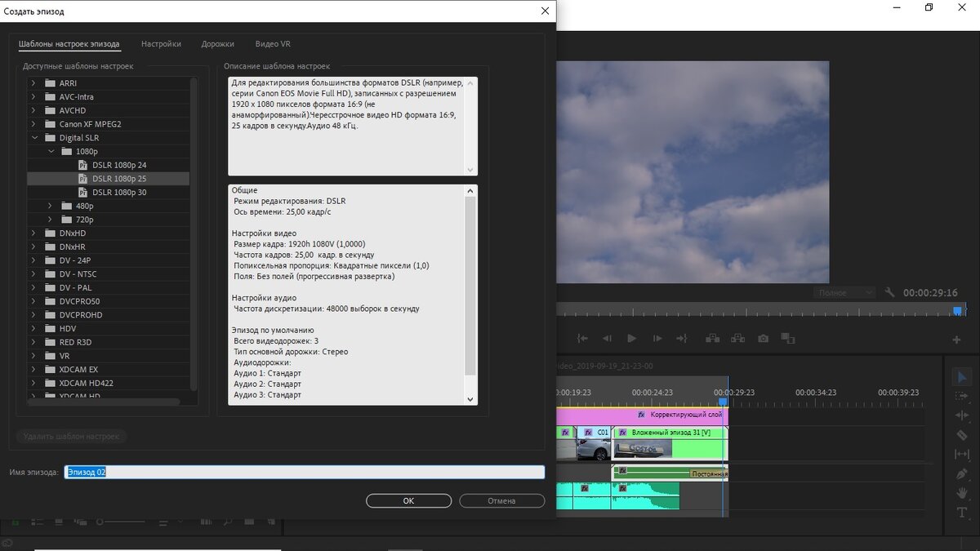Open the Видео VR tab
This screenshot has width=980, height=551.
273,44
